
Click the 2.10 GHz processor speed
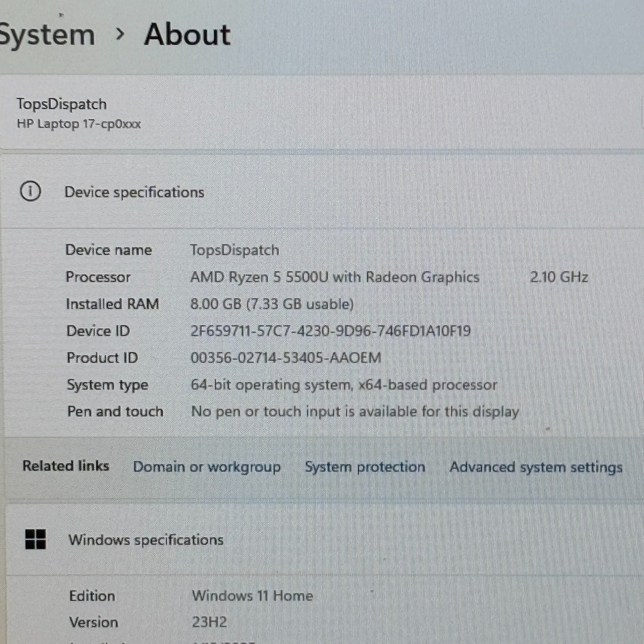[x=559, y=277]
